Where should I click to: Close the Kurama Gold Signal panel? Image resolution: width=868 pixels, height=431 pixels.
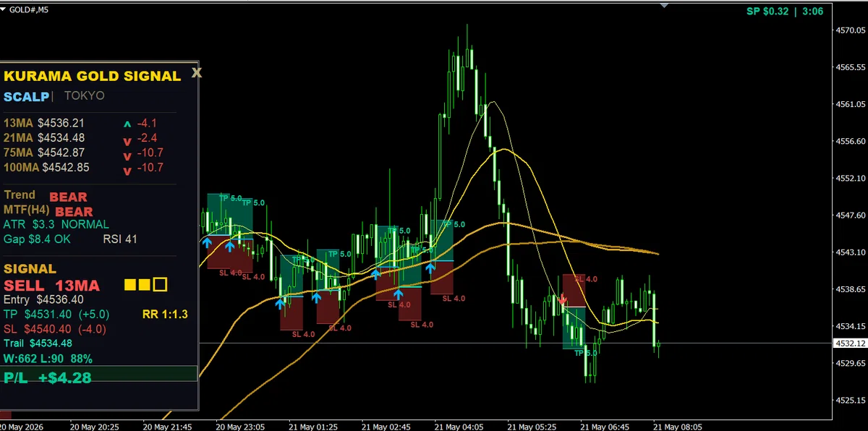pyautogui.click(x=197, y=73)
